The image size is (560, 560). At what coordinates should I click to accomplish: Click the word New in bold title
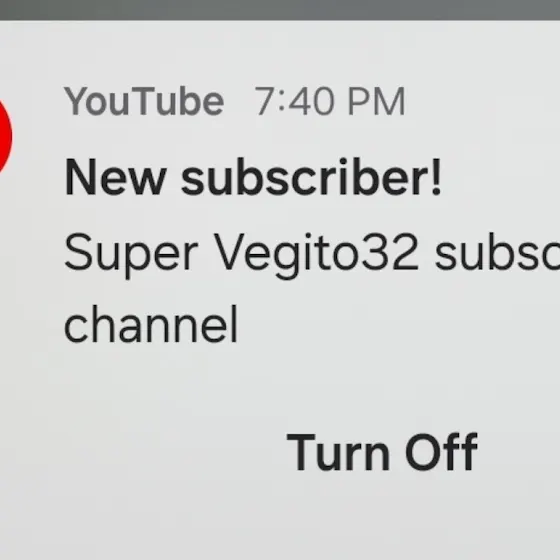pos(116,178)
